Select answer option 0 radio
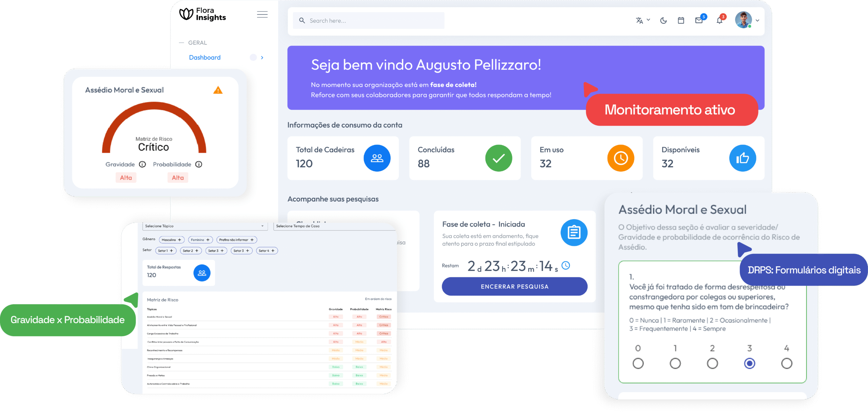 (638, 363)
